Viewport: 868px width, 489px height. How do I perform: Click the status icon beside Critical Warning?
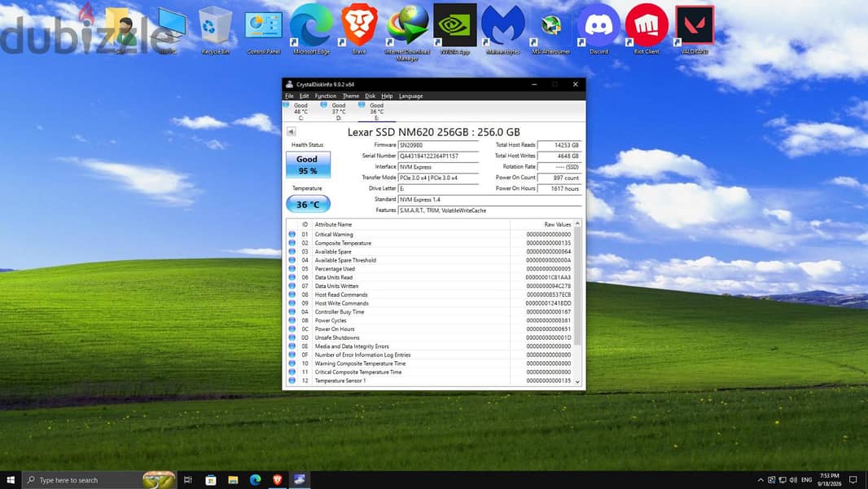pyautogui.click(x=292, y=234)
